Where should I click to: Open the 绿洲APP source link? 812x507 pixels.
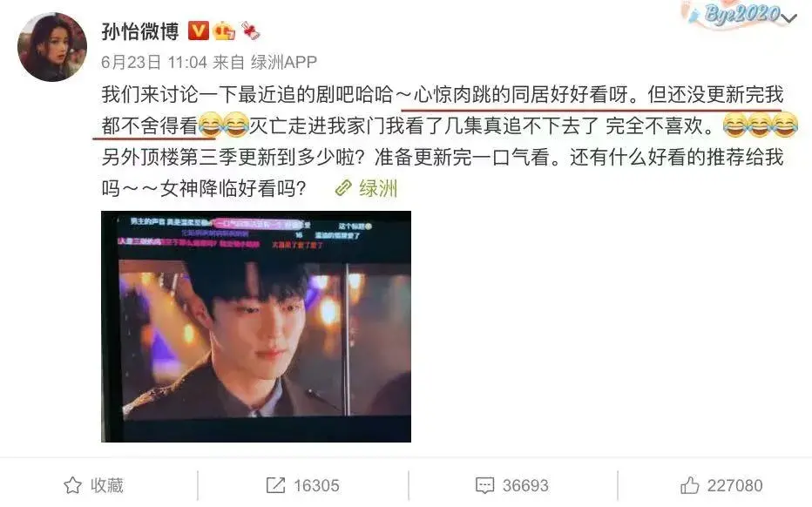point(284,63)
